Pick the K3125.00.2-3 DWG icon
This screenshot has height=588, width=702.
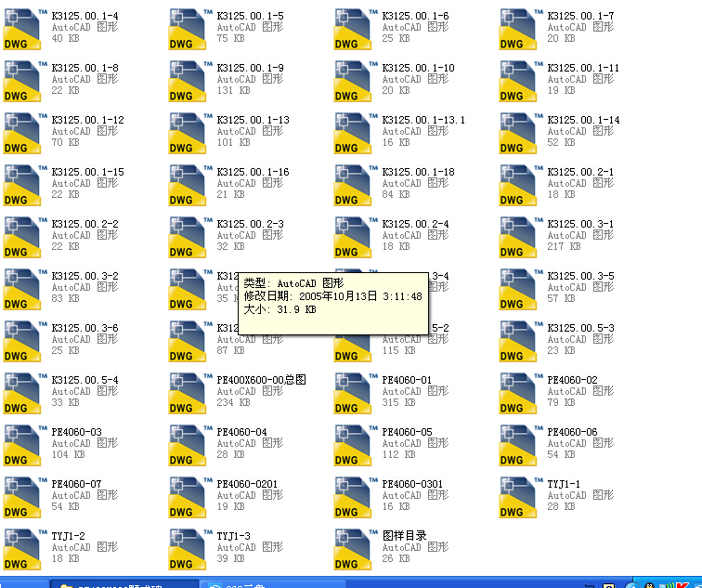[188, 237]
